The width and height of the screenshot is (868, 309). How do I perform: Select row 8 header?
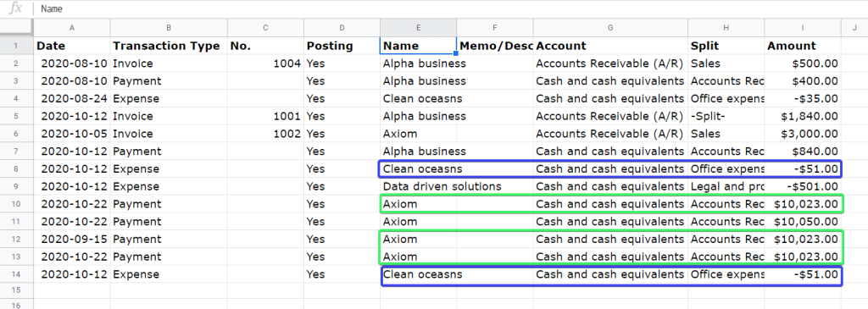point(16,168)
